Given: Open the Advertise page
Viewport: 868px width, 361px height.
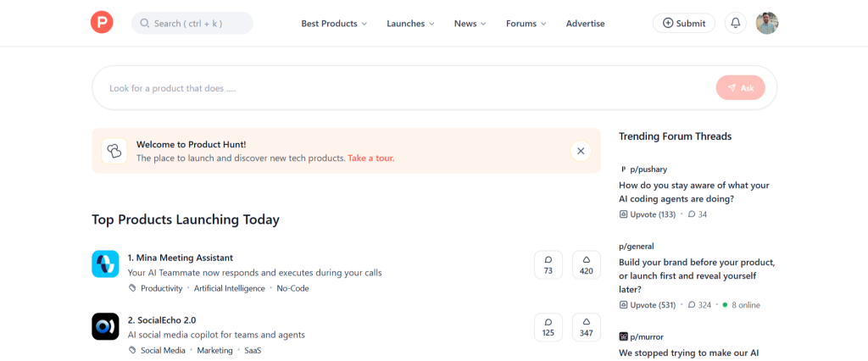Looking at the screenshot, I should point(585,23).
